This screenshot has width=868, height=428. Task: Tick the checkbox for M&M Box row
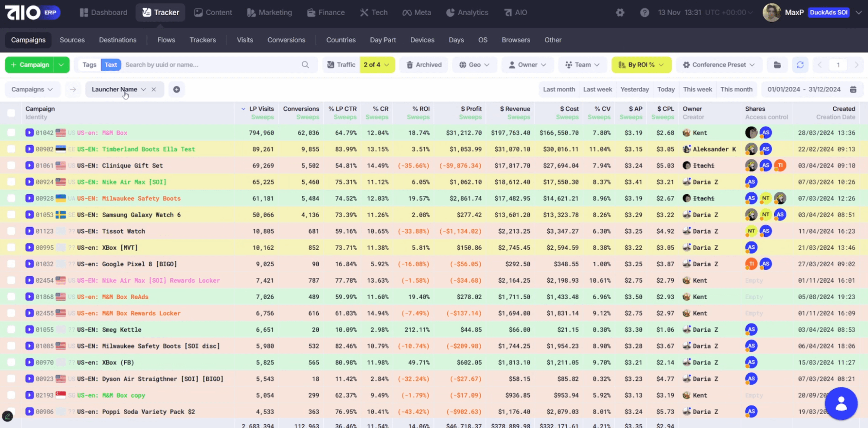click(x=11, y=133)
